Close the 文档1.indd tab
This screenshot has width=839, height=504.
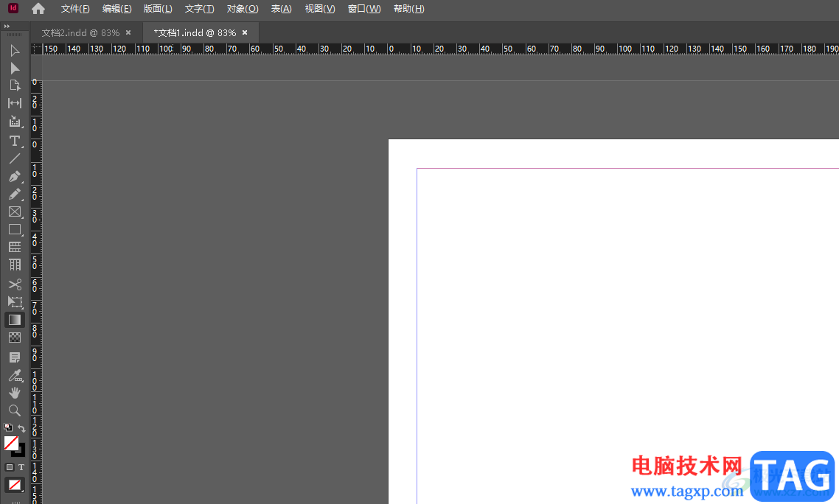pos(245,32)
